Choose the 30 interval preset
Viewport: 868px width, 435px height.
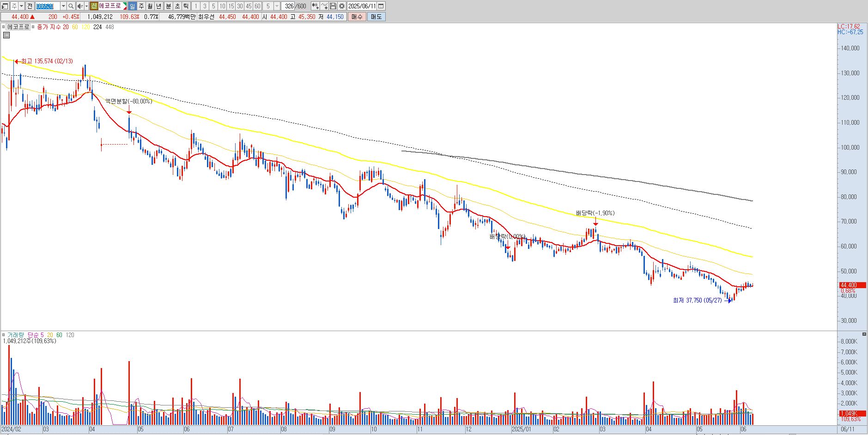240,6
